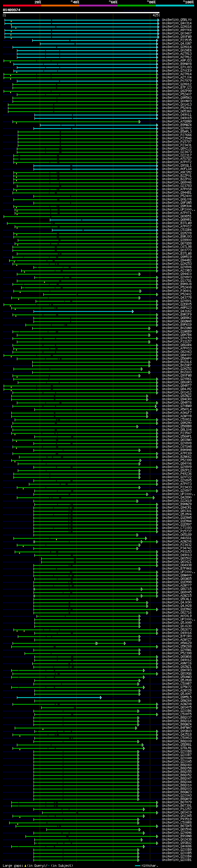Screen dimensions: 197x868
Task: Select the UniRef100_A0FLG4 label
Action: coord(177,169)
